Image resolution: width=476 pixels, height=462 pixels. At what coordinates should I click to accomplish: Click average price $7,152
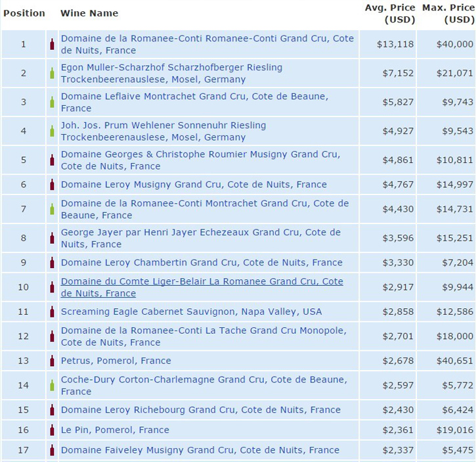[398, 73]
